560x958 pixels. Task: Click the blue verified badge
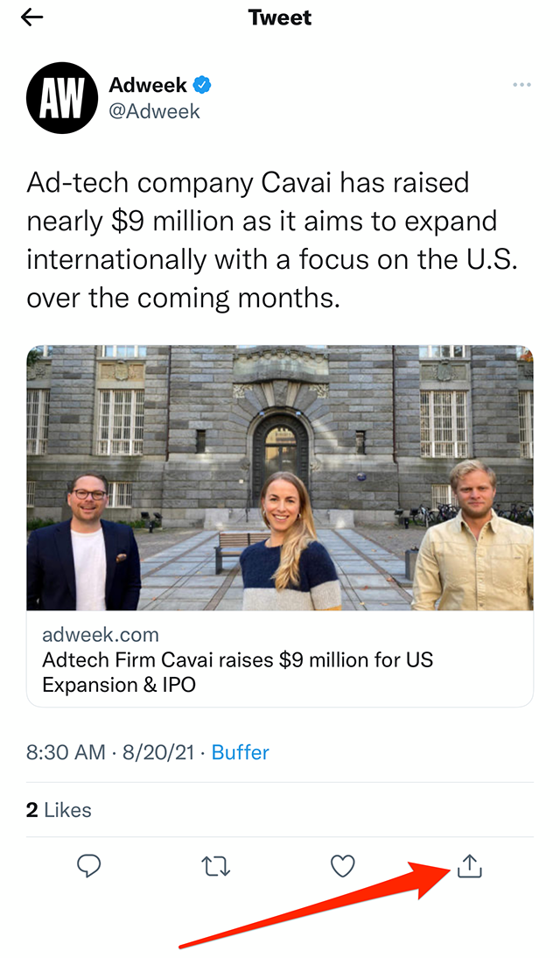(x=203, y=85)
